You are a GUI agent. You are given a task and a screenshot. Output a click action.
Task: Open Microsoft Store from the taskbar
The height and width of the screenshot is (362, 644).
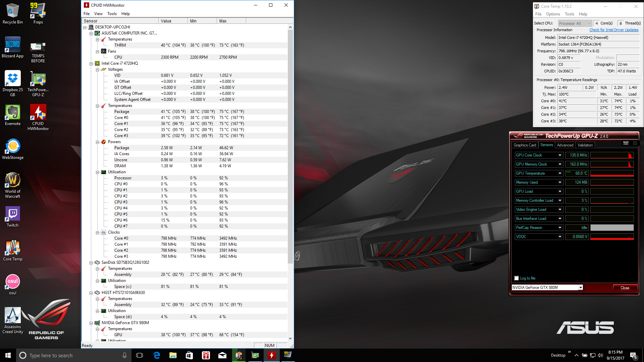[x=190, y=355]
